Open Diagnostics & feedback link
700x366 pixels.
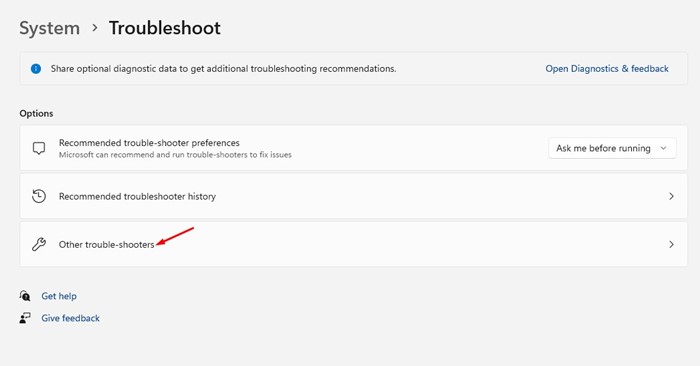click(607, 69)
